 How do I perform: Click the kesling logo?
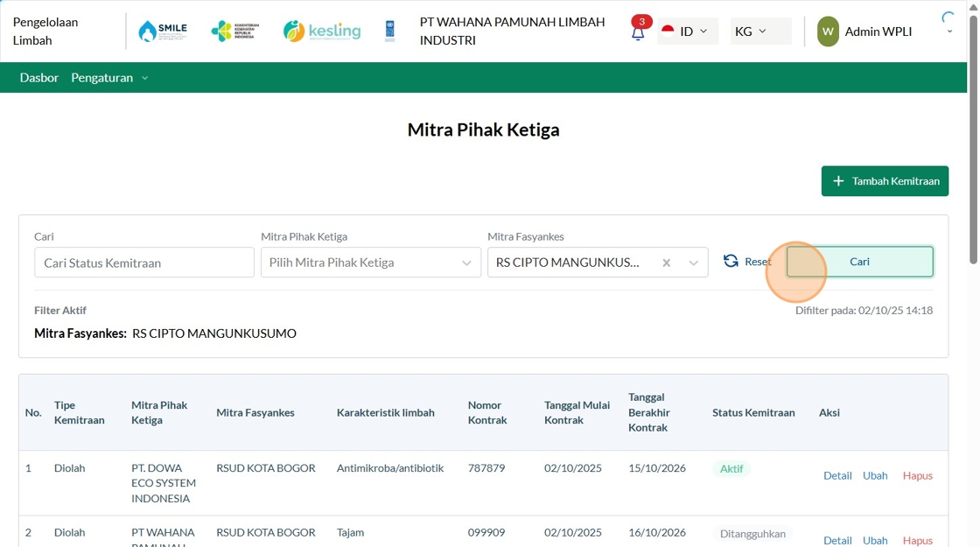(x=322, y=31)
